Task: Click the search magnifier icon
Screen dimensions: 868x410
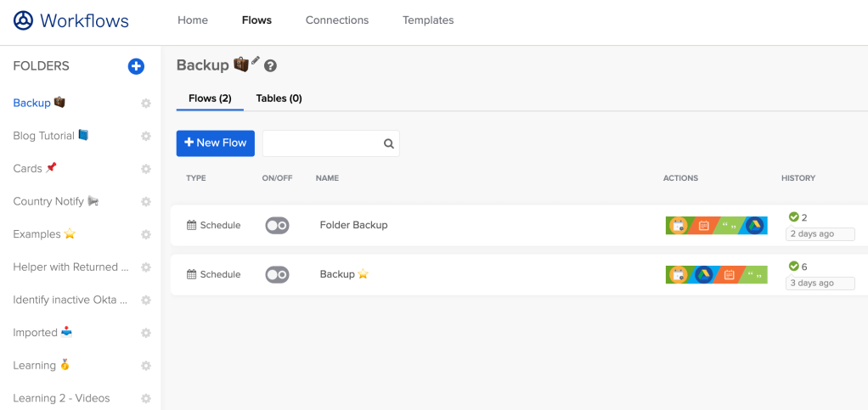Action: click(389, 143)
